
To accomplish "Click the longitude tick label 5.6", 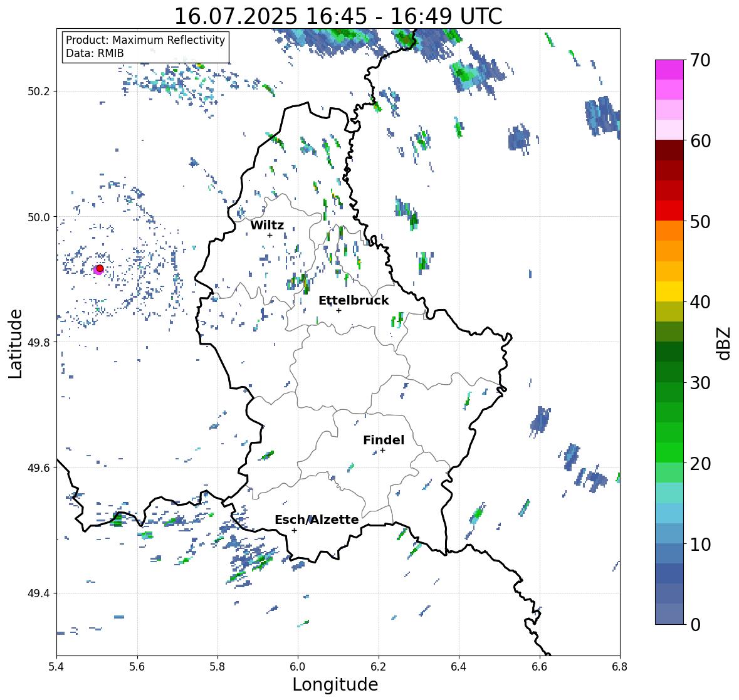I will coord(137,667).
